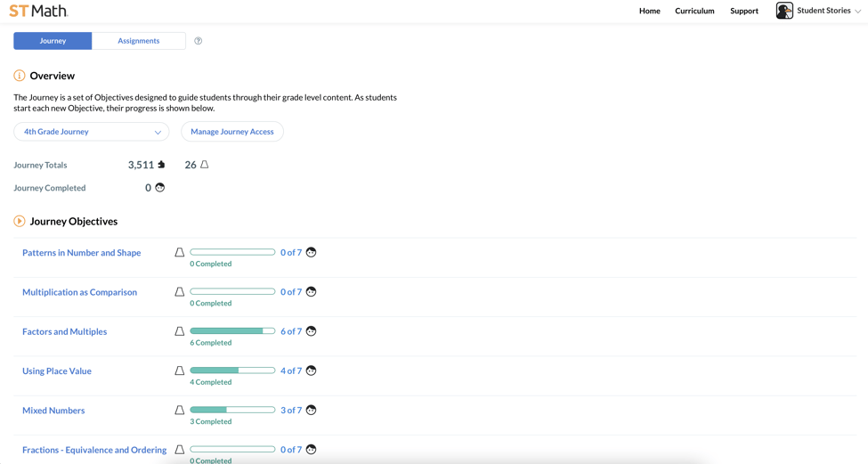Click 0 of 7 in Patterns row

click(291, 253)
